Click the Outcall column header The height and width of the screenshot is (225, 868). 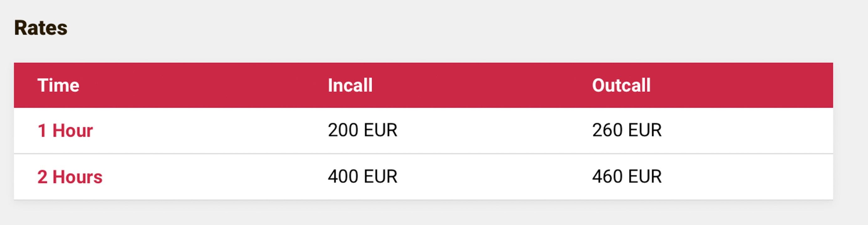point(621,85)
